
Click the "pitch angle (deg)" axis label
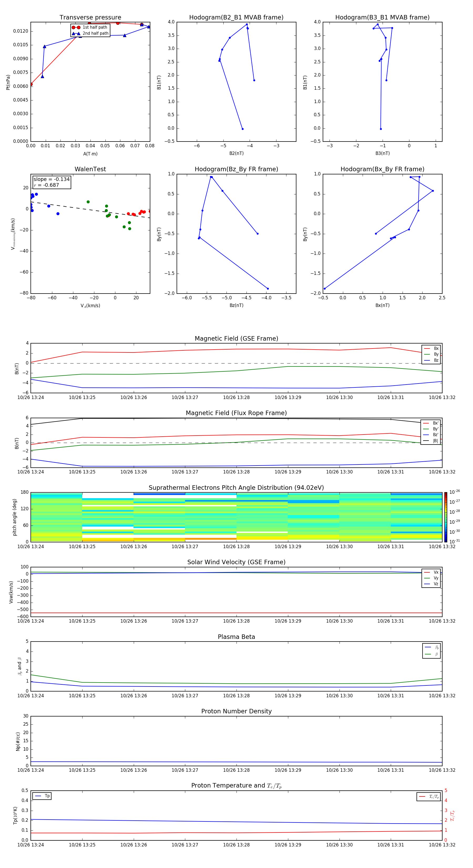tap(14, 517)
